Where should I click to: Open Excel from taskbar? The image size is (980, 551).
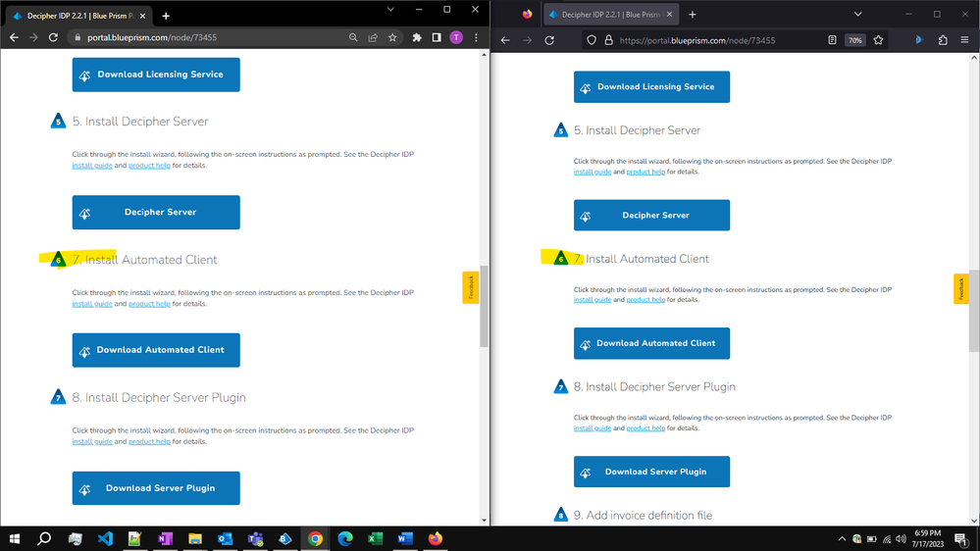(375, 538)
